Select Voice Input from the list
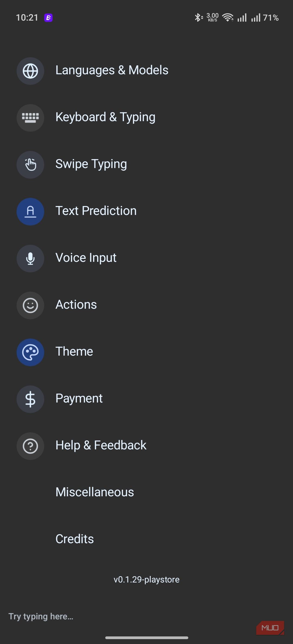Image resolution: width=293 pixels, height=644 pixels. tap(146, 258)
